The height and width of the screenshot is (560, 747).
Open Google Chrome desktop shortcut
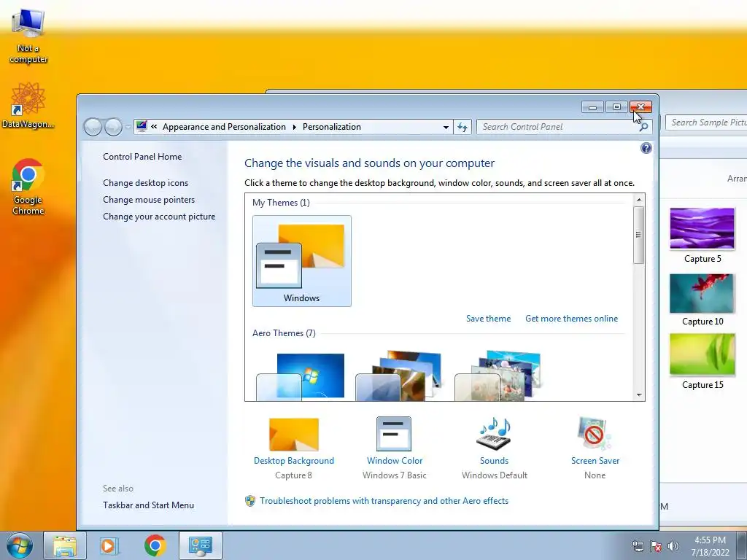click(x=28, y=187)
